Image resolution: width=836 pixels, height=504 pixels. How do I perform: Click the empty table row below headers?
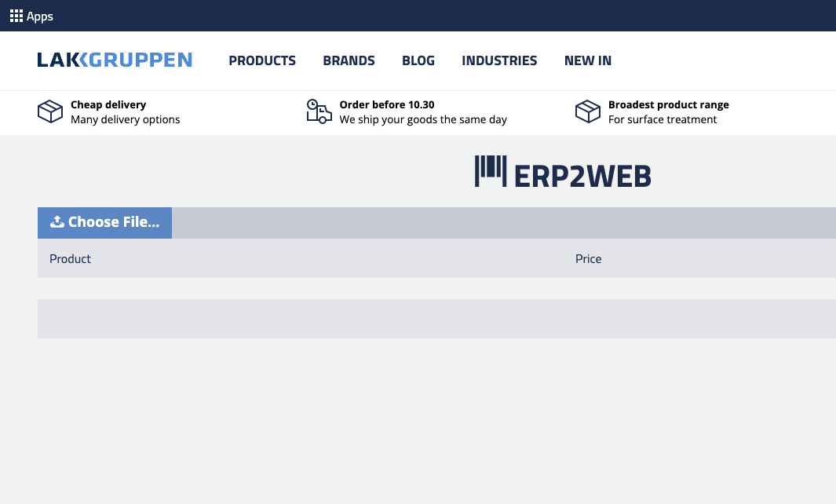coord(436,318)
